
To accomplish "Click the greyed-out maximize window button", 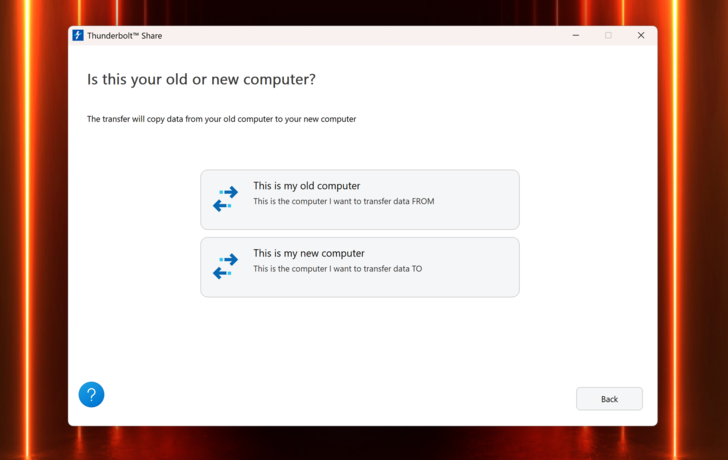I will pyautogui.click(x=608, y=35).
